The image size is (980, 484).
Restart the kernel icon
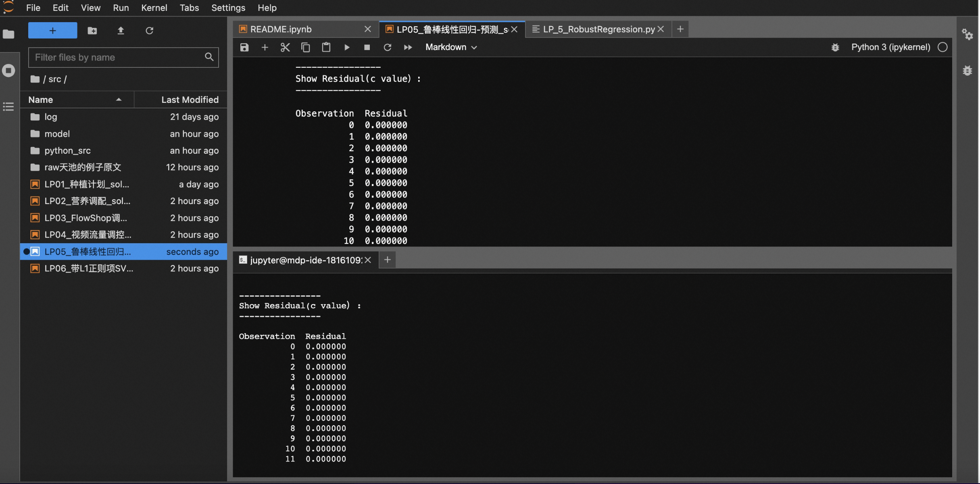click(x=388, y=47)
